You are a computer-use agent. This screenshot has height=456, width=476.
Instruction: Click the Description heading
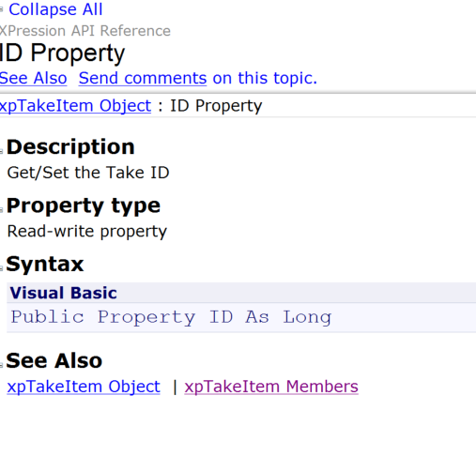[x=70, y=146]
